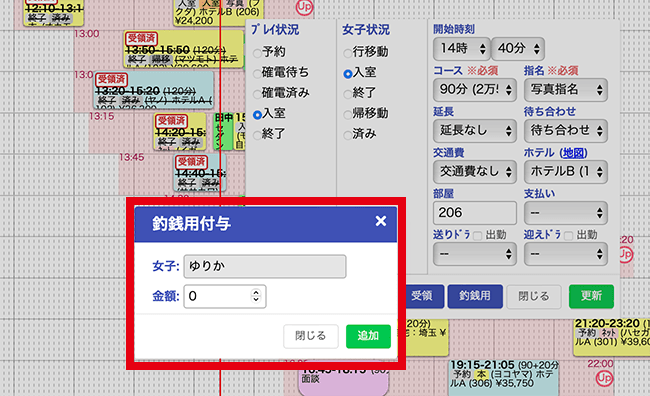
Task: Expand the ホテルB hotel dropdown
Action: pos(566,172)
